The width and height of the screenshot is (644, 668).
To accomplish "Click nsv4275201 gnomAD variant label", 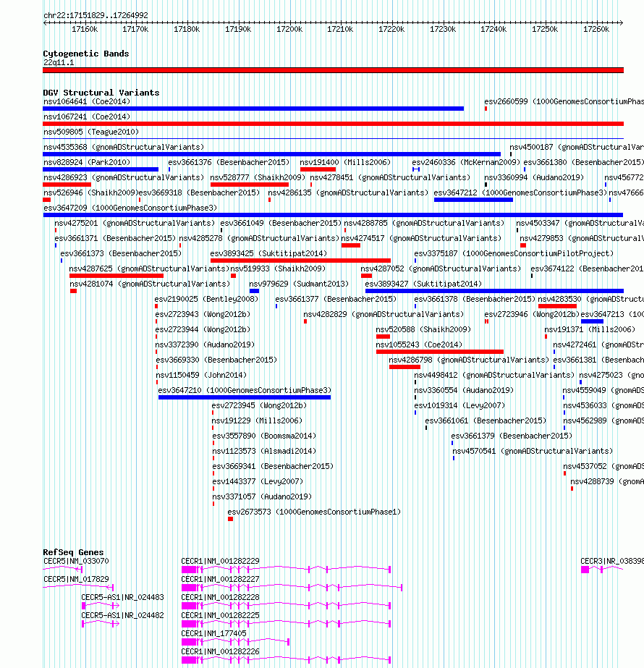I will tap(135, 223).
